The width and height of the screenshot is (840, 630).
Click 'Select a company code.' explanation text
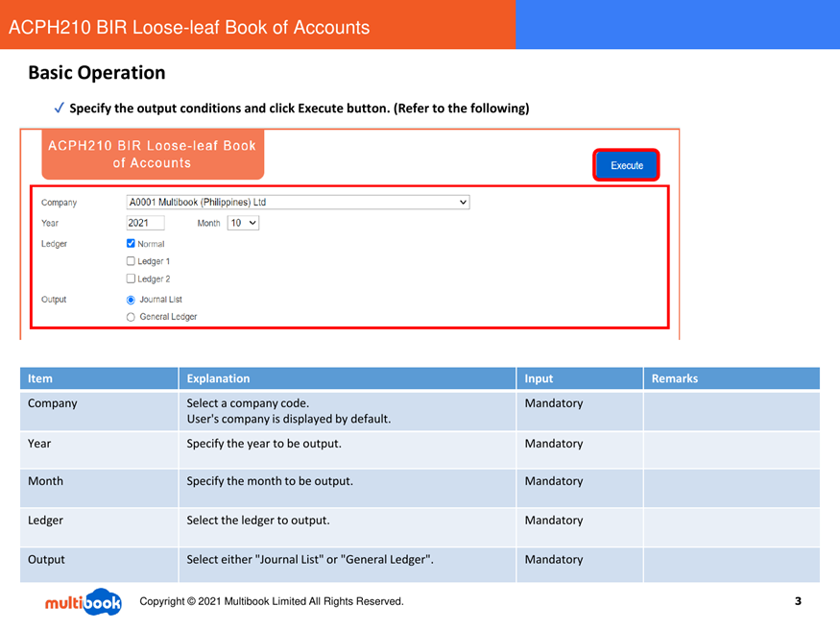248,403
